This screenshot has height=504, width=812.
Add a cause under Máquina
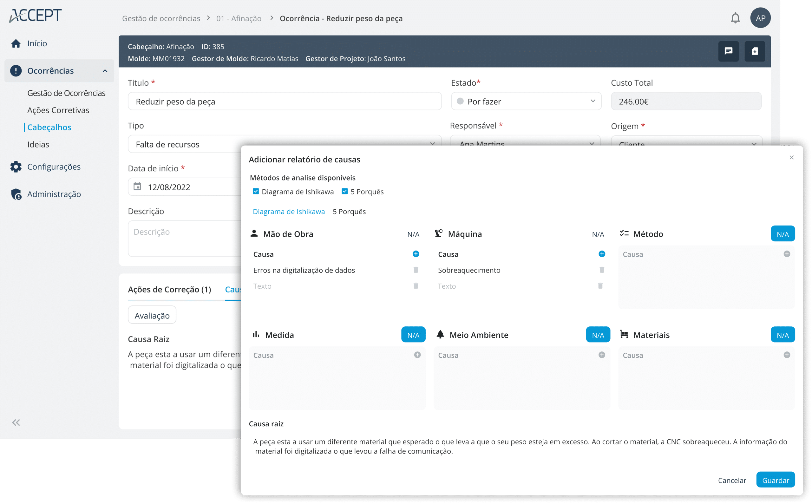coord(602,254)
